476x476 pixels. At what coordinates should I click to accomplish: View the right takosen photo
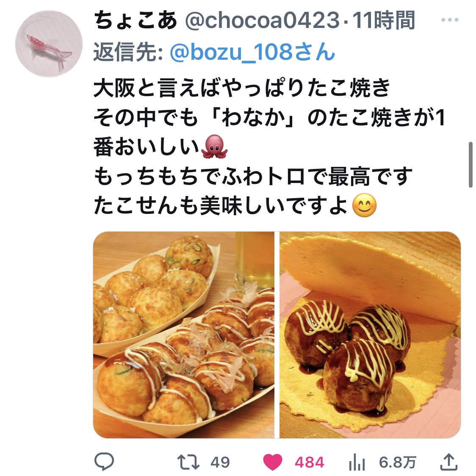[x=370, y=335]
